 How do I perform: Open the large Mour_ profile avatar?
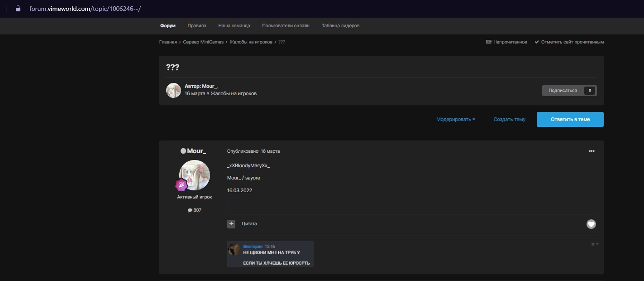pos(195,175)
